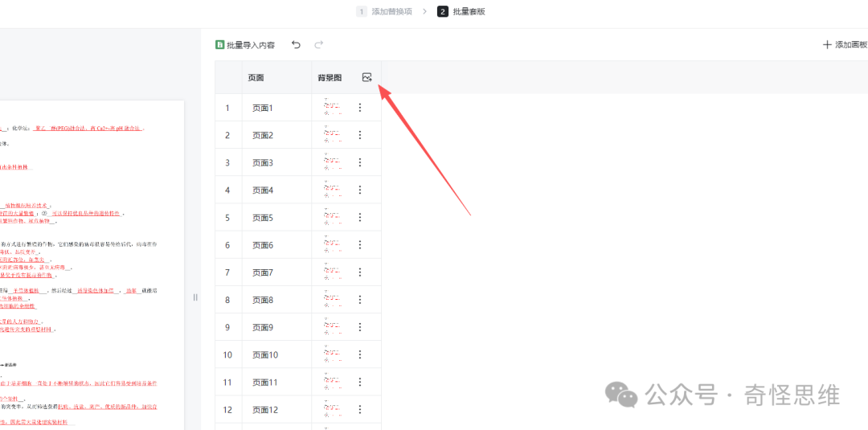Select background thumbnail of 页面4
868x430 pixels.
point(333,190)
